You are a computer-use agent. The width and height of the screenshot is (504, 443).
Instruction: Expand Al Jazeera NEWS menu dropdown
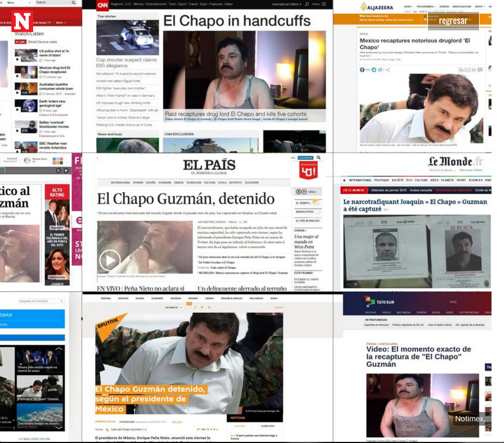point(407,7)
